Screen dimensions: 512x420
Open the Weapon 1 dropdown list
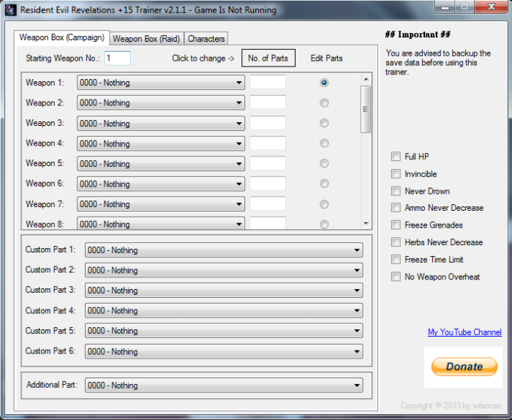coord(161,83)
